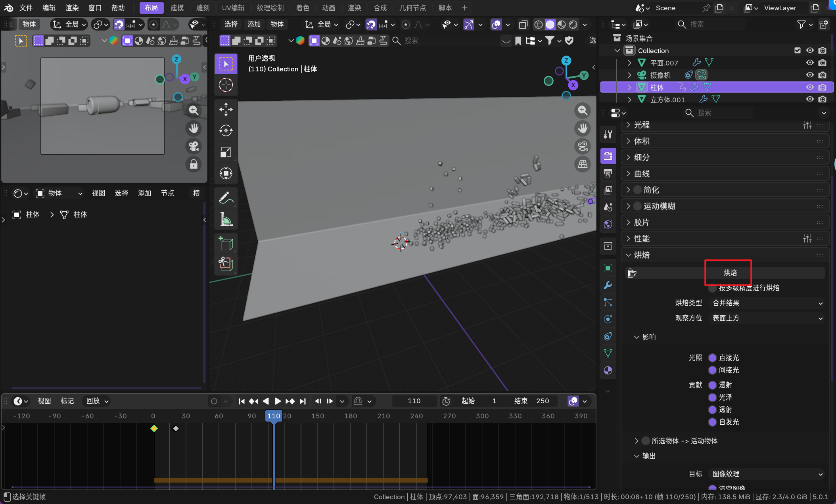The height and width of the screenshot is (504, 836).
Task: Activate the Annotate pencil tool
Action: coord(226,197)
